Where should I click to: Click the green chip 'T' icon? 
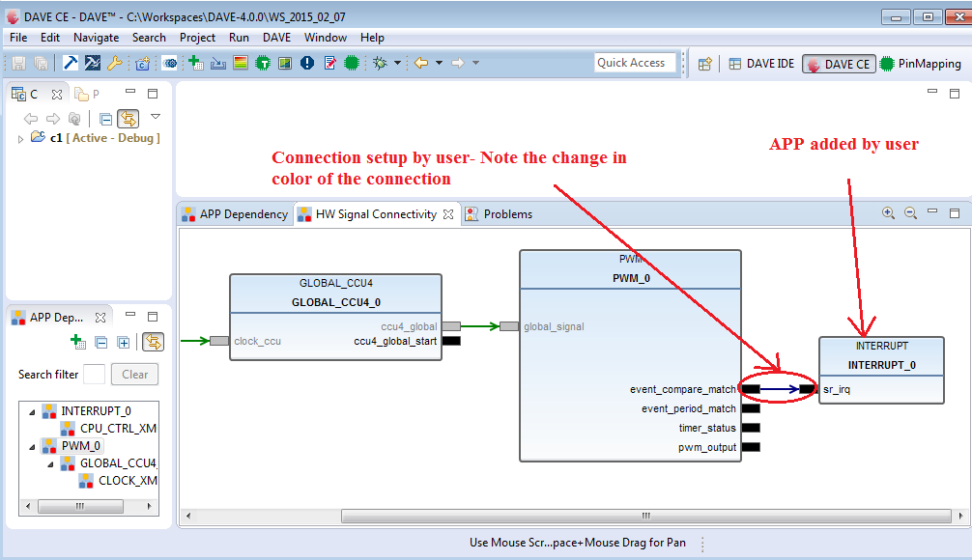coord(263,63)
